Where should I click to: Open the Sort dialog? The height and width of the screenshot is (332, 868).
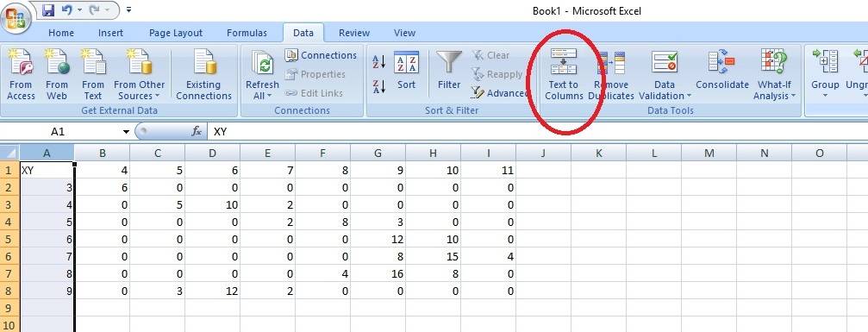[x=406, y=71]
